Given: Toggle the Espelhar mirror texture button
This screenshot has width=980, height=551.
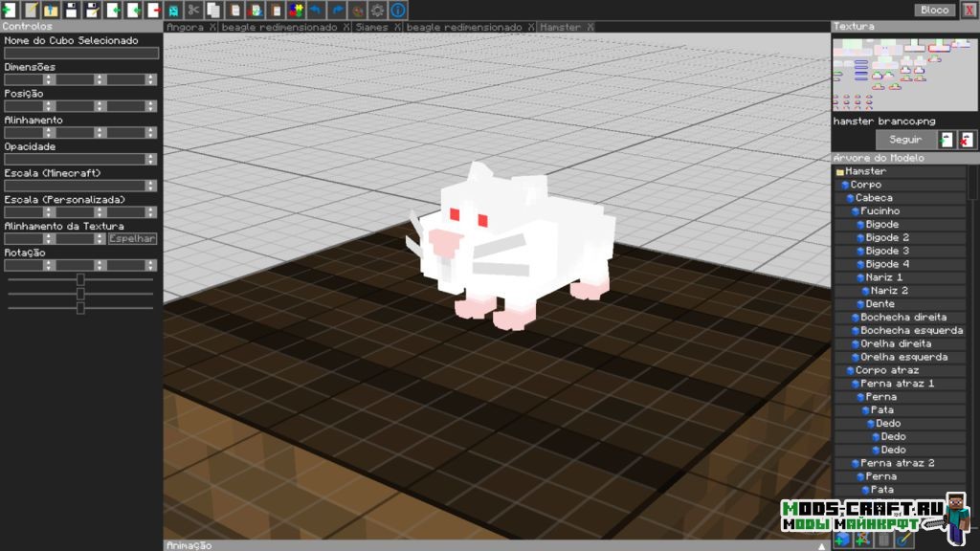Looking at the screenshot, I should pyautogui.click(x=132, y=238).
